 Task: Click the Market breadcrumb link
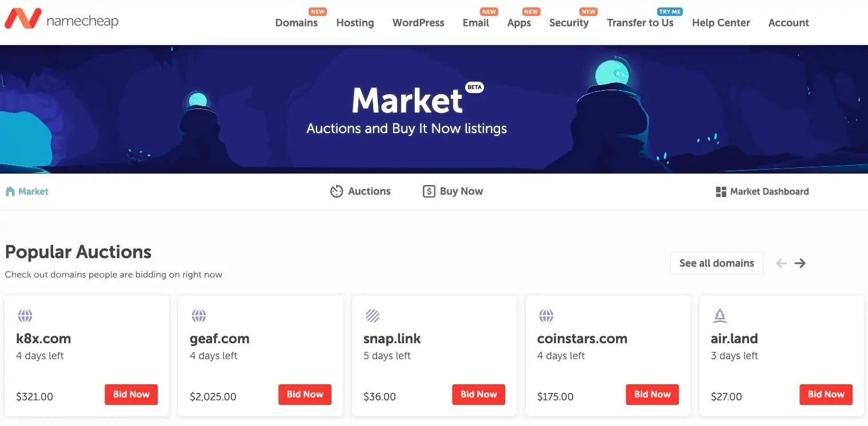27,191
